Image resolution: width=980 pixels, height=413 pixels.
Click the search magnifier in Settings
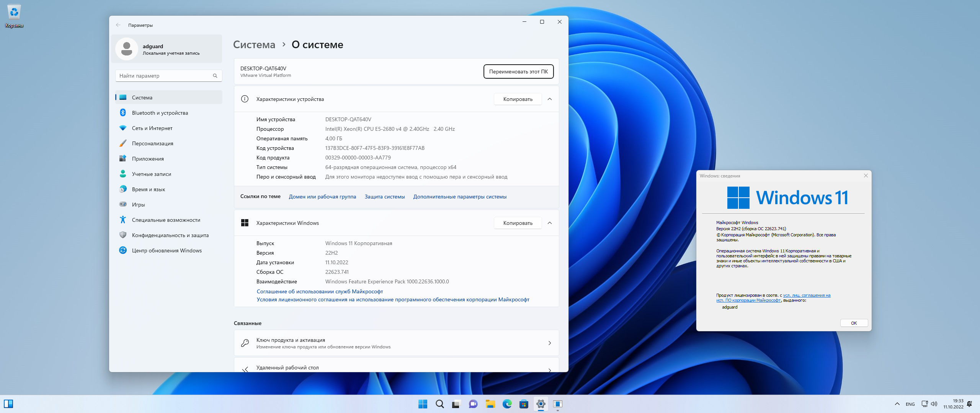click(x=215, y=76)
